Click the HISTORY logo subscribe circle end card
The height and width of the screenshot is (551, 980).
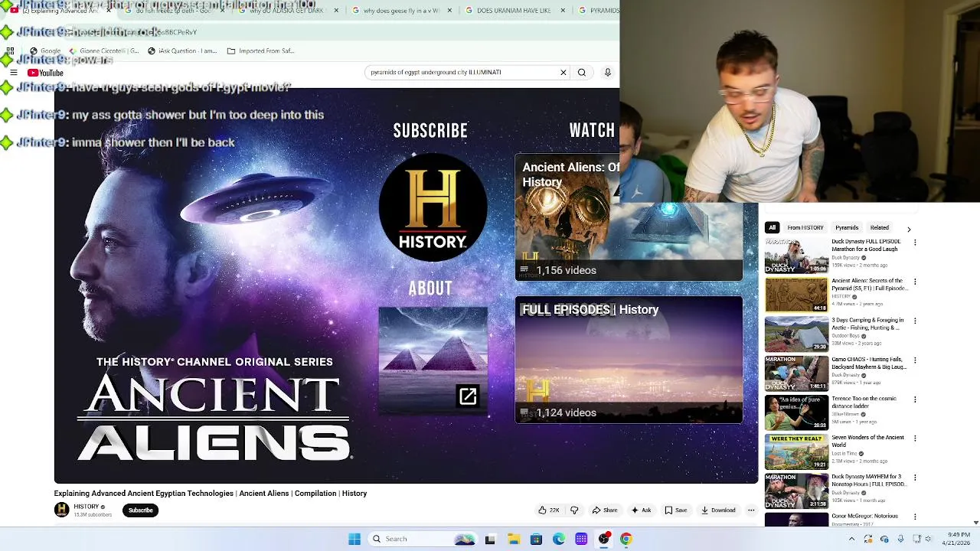(x=433, y=207)
